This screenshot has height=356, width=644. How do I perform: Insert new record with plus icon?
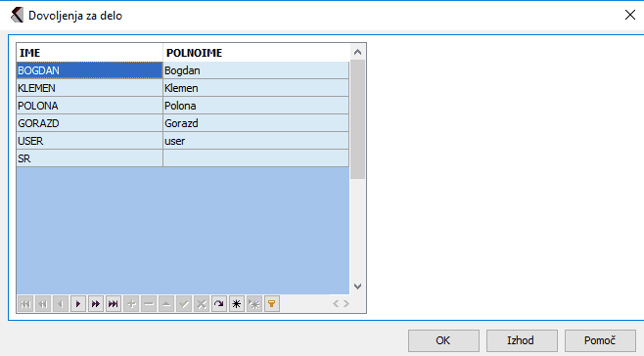[131, 304]
